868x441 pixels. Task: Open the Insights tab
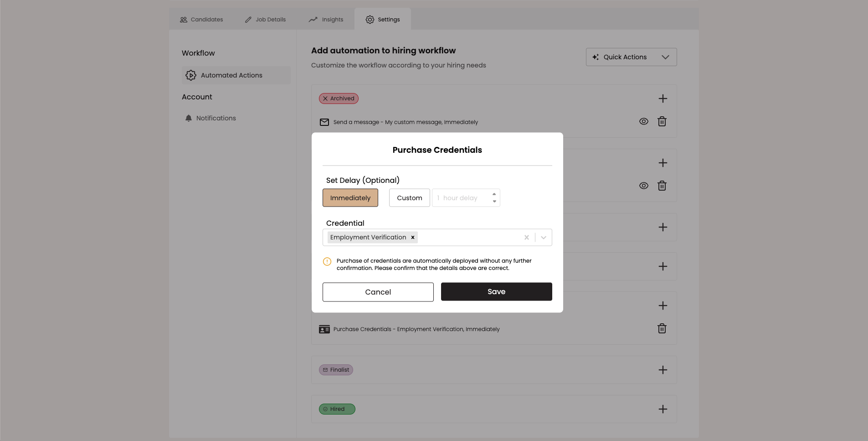point(326,20)
